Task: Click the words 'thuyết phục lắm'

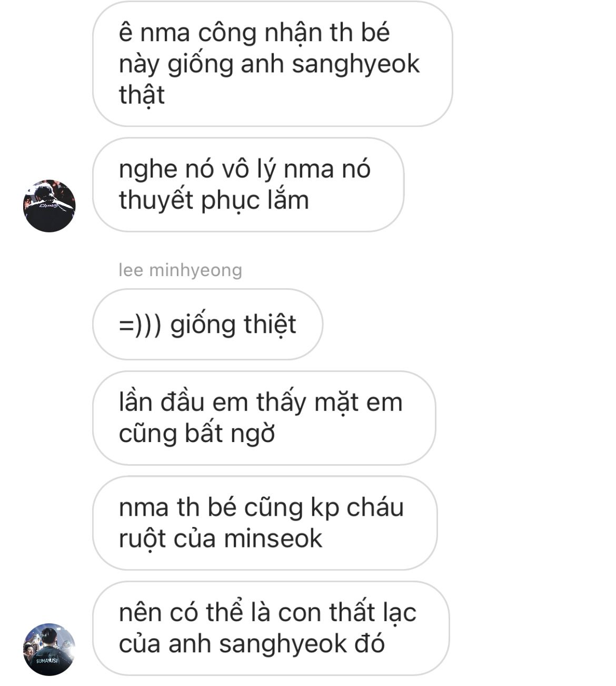Action: (x=214, y=201)
